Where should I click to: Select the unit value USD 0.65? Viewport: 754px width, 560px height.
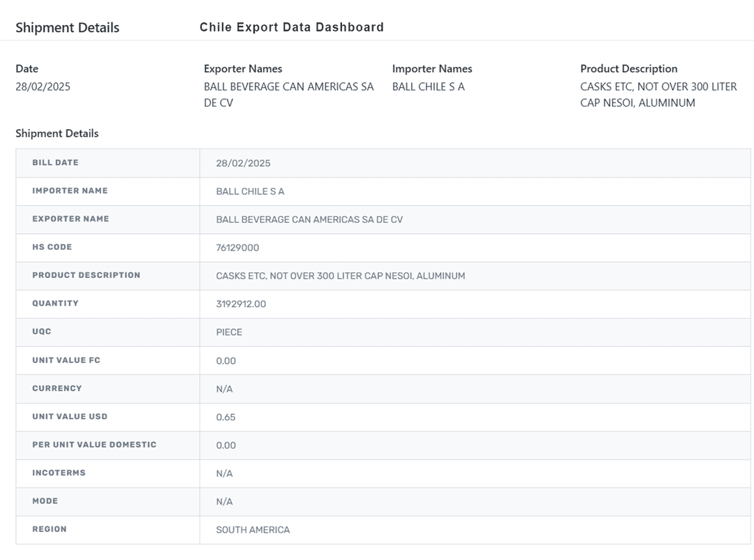[x=226, y=417]
